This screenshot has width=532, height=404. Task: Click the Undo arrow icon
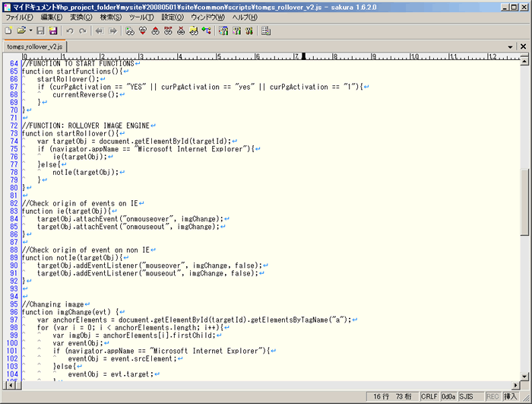[x=69, y=31]
